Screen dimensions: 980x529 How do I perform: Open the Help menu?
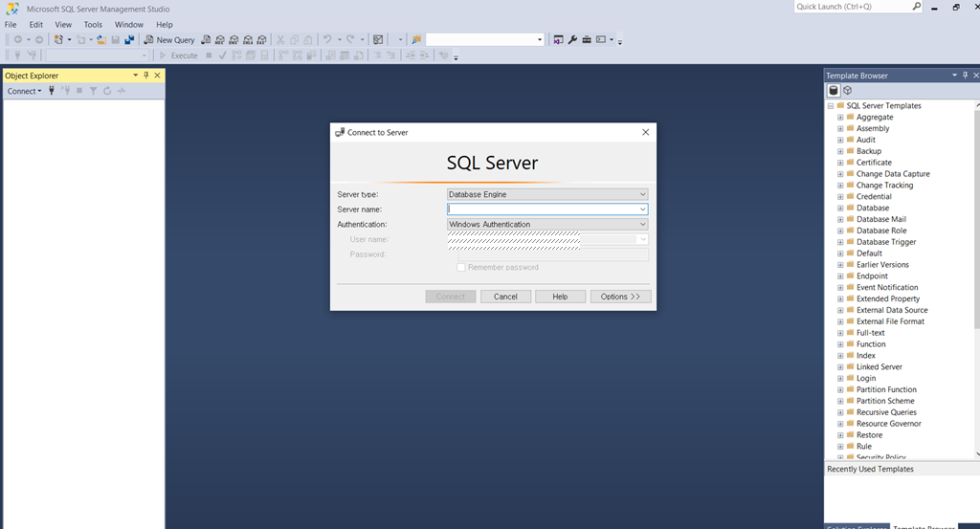click(165, 24)
